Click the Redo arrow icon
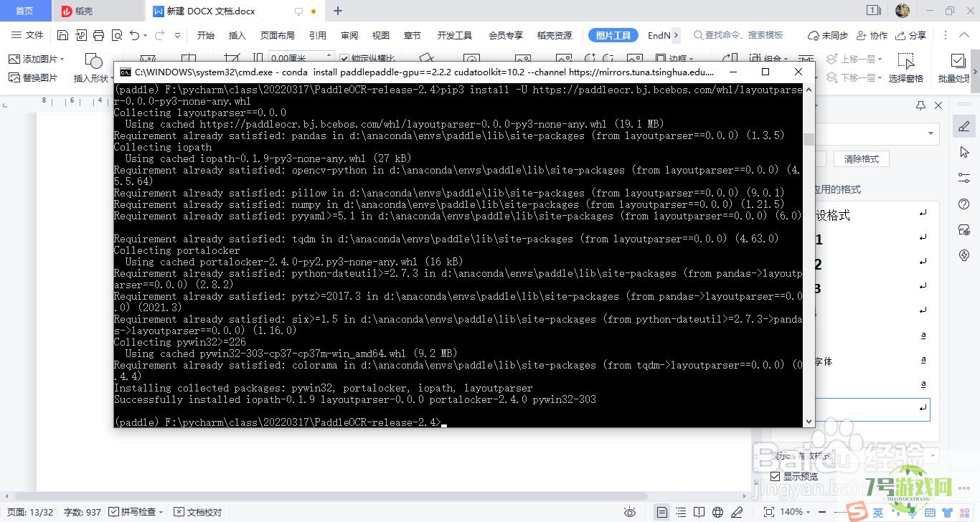 pos(159,35)
